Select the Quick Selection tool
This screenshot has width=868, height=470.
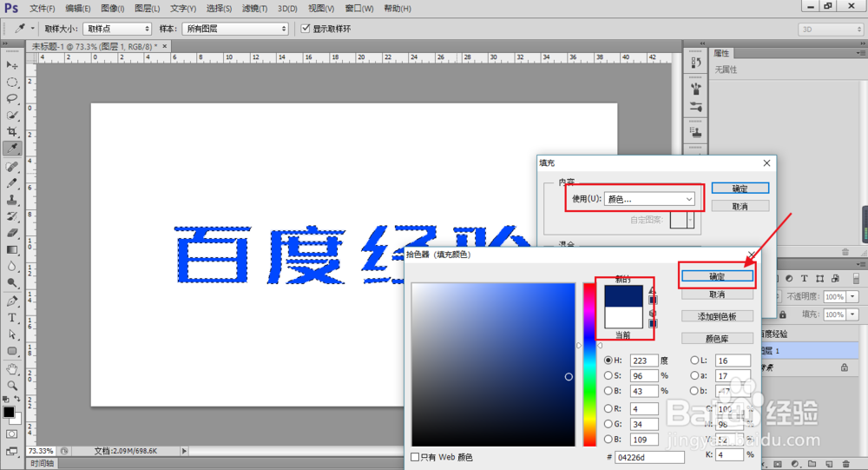(x=11, y=116)
